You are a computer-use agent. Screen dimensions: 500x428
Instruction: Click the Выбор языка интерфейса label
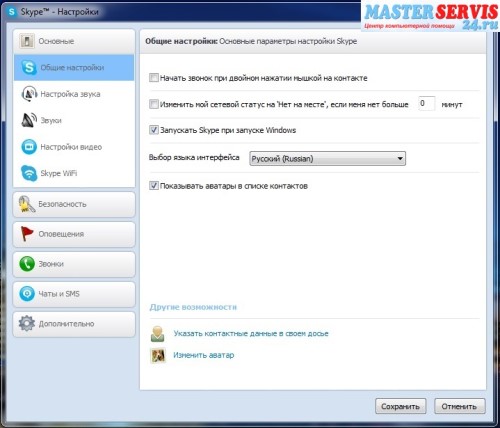[194, 157]
